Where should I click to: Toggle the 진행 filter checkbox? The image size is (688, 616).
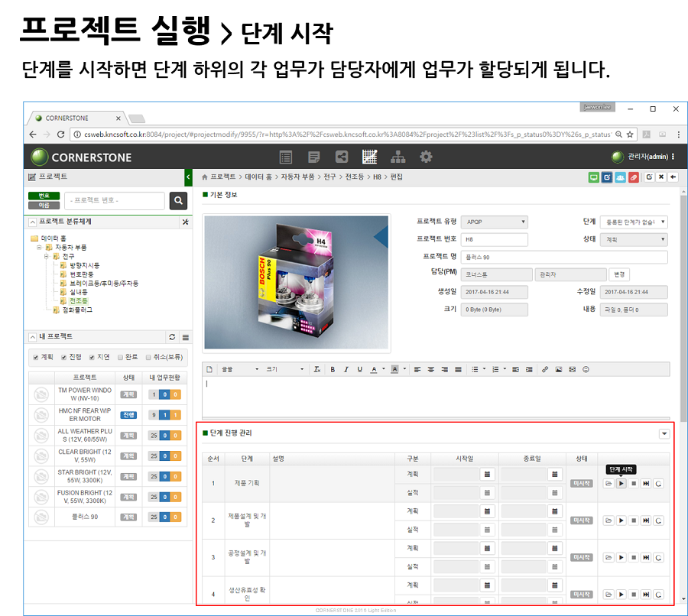(63, 357)
